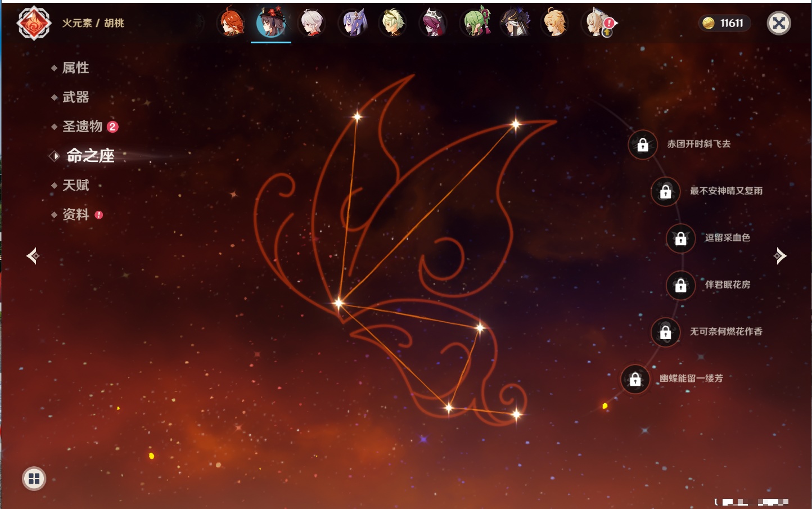
Task: Open the 资料 profile tab
Action: [76, 214]
